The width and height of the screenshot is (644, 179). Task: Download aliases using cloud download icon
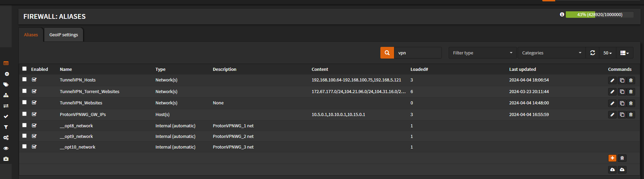612,170
